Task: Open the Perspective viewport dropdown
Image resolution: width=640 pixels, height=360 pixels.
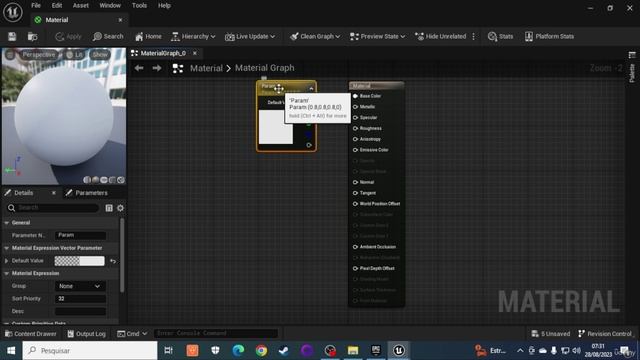Action: coord(38,54)
